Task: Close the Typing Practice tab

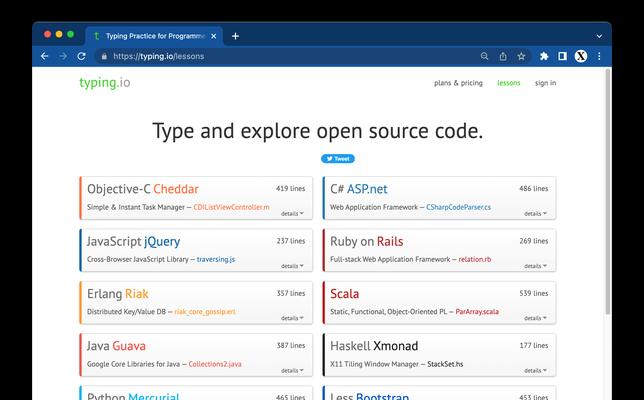Action: click(x=214, y=36)
